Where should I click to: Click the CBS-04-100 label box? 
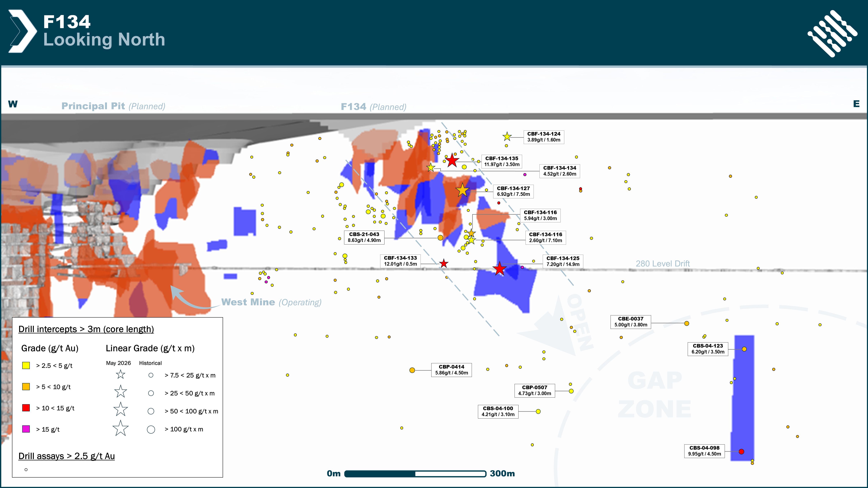coord(498,412)
